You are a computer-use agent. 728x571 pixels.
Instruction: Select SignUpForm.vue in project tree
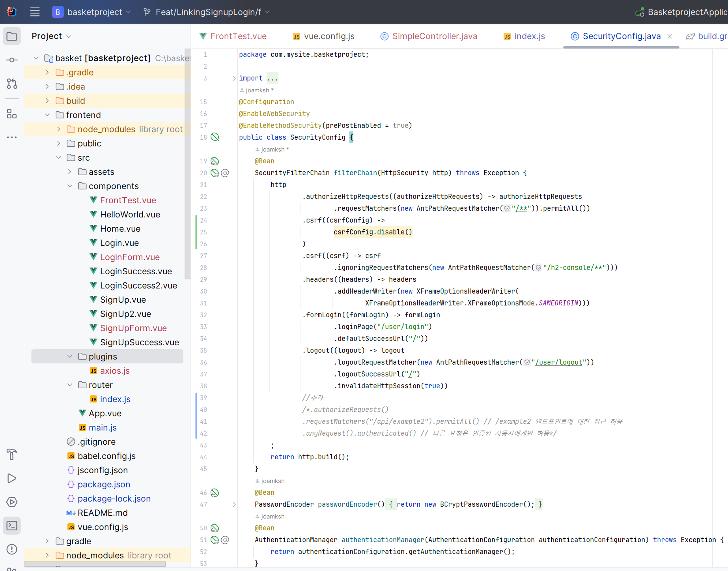click(133, 328)
